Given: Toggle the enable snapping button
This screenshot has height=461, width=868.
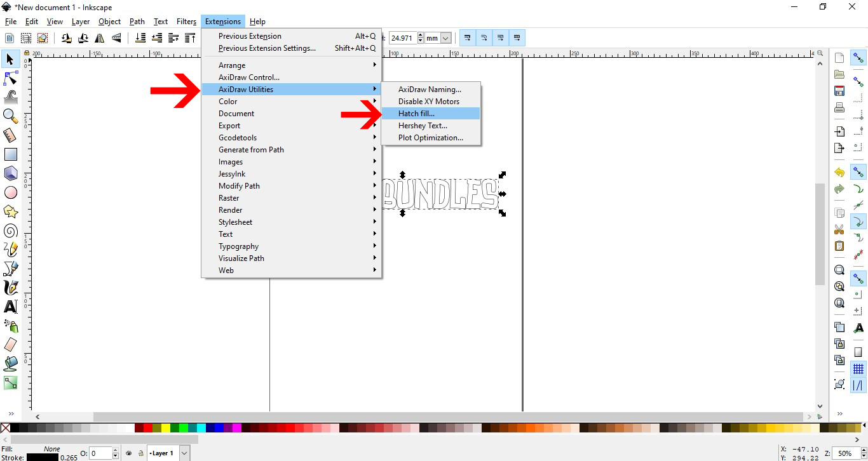Looking at the screenshot, I should pos(858,58).
